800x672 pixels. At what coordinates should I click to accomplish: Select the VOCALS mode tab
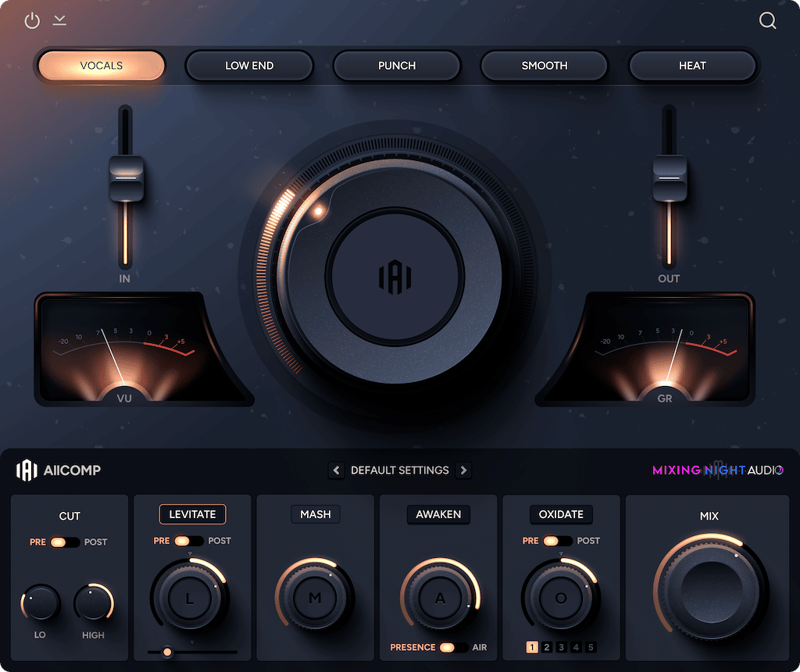102,66
